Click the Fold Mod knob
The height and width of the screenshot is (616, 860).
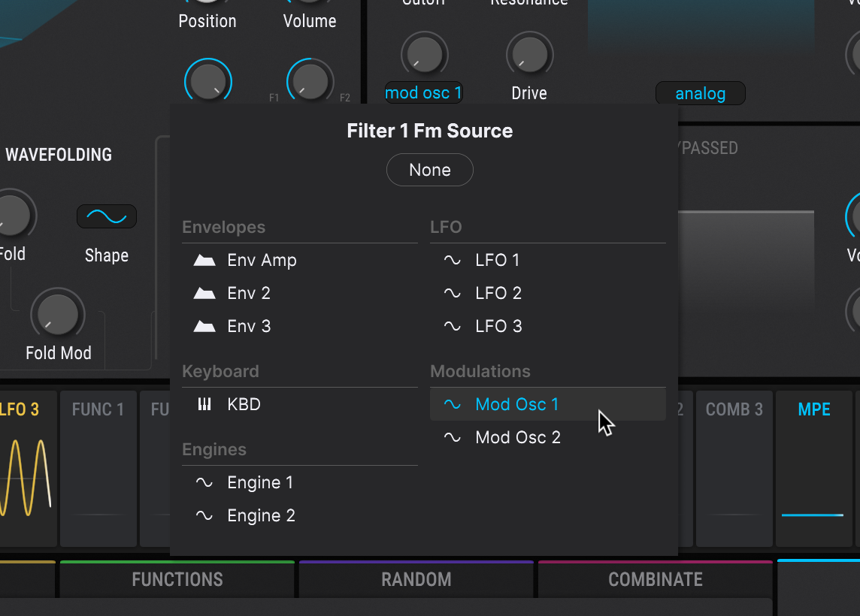click(58, 314)
